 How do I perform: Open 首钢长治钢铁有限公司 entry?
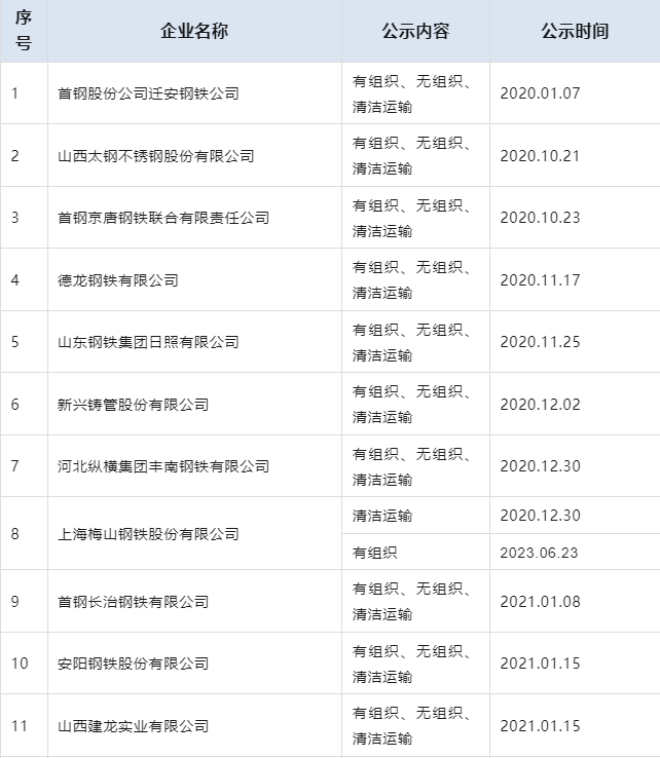coord(133,602)
